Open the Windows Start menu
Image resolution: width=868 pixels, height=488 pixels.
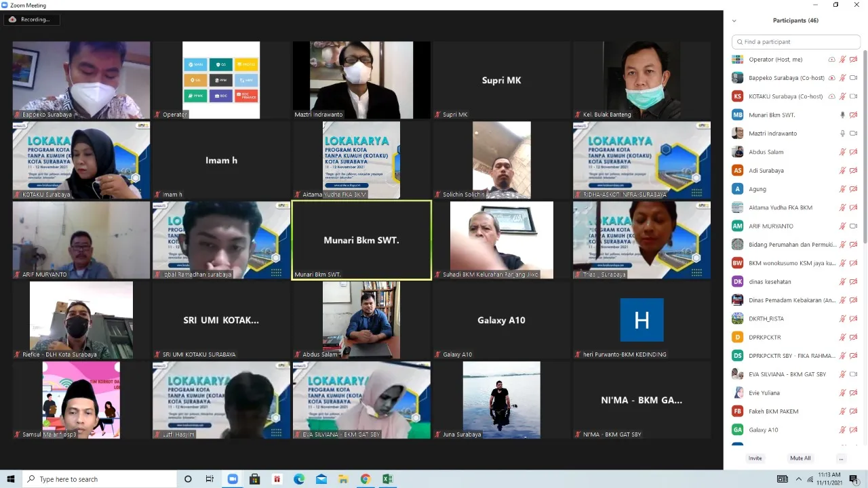coord(10,479)
